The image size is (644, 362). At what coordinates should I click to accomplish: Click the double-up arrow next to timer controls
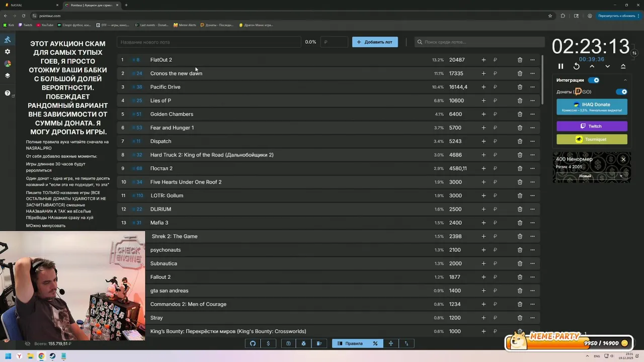(623, 66)
